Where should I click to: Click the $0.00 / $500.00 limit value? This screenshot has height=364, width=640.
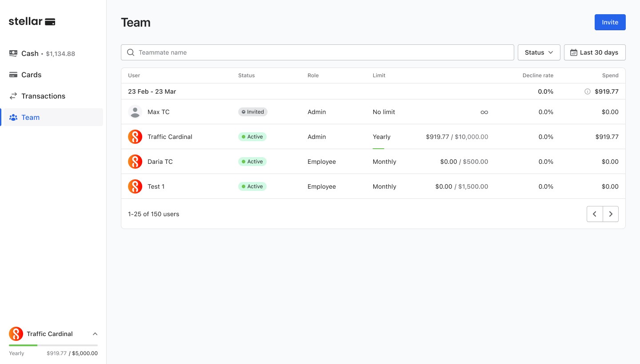464,162
